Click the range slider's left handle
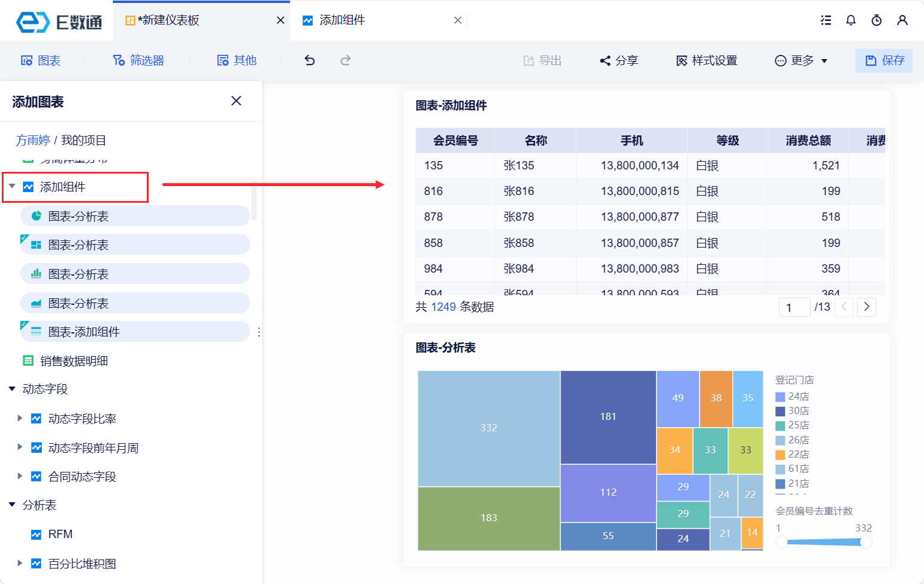 coord(781,542)
